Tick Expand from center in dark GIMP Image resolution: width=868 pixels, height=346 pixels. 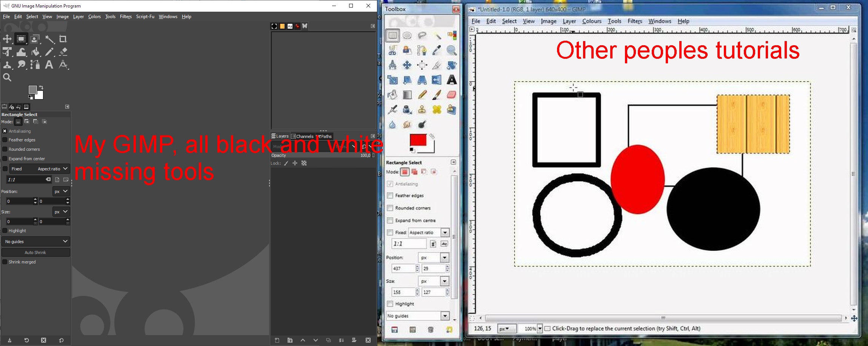coord(5,159)
